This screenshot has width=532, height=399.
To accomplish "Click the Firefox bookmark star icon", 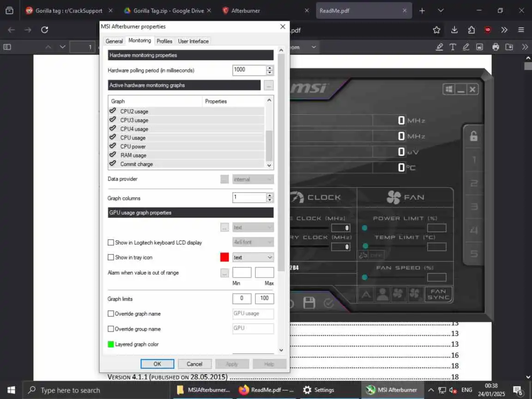I will 437,30.
